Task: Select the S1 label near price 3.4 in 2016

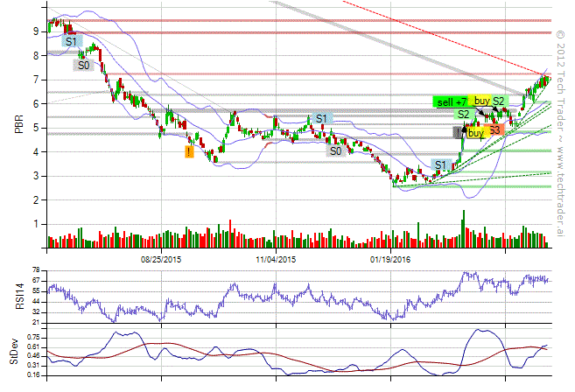Action: pos(440,165)
